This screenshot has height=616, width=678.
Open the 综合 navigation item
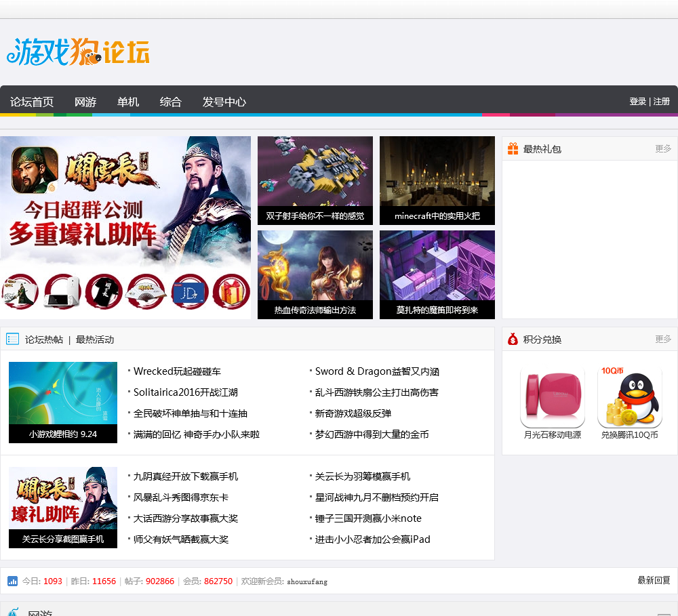pyautogui.click(x=170, y=102)
